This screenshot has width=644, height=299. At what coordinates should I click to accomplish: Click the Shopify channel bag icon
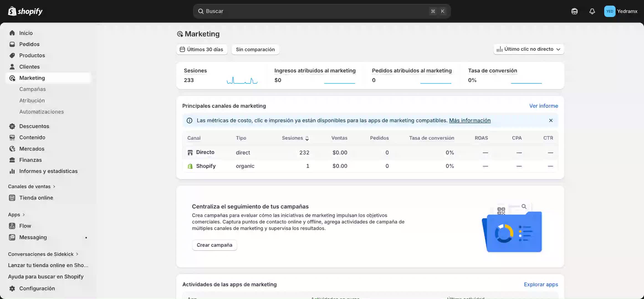click(x=190, y=166)
